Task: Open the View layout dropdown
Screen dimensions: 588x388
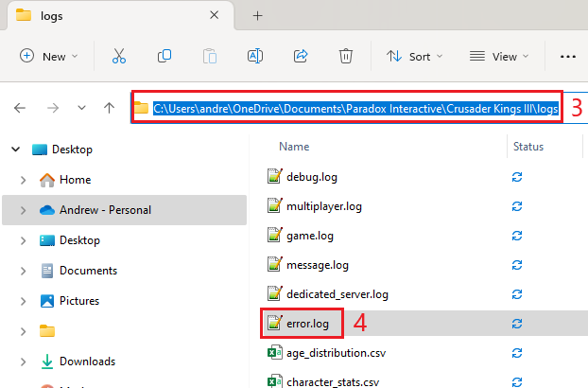Action: point(499,56)
